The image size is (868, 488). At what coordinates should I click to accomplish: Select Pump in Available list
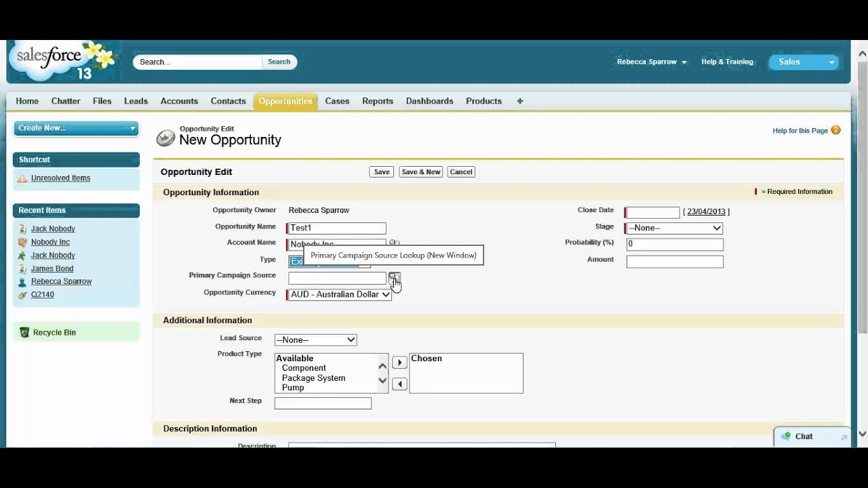pyautogui.click(x=293, y=388)
